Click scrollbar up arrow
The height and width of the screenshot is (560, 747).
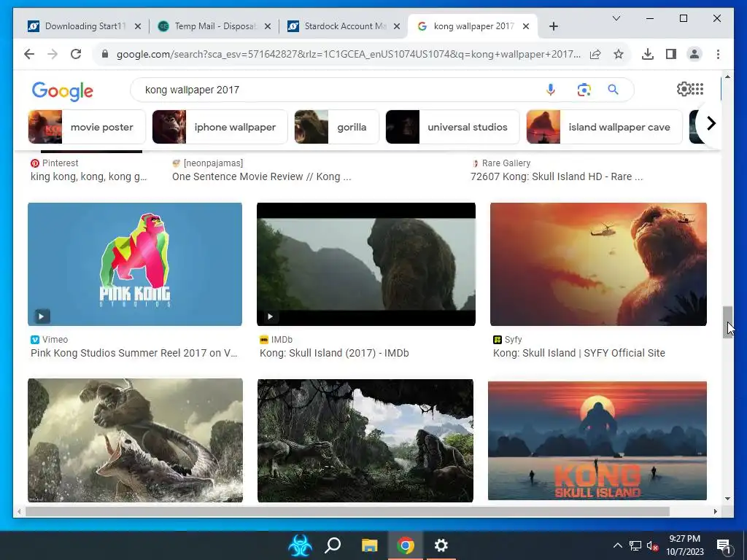pos(727,76)
